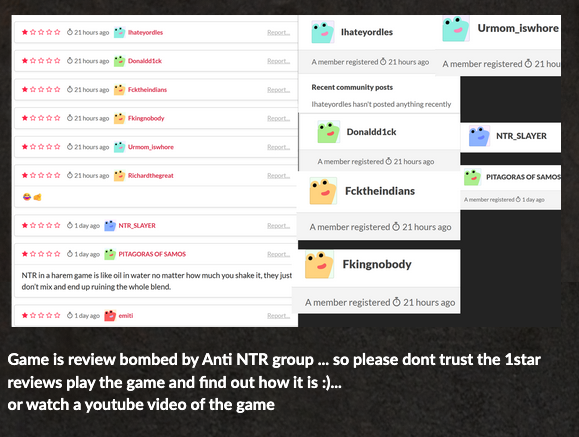Click Donaldd1ck profile card name
The height and width of the screenshot is (437, 579).
pyautogui.click(x=371, y=132)
